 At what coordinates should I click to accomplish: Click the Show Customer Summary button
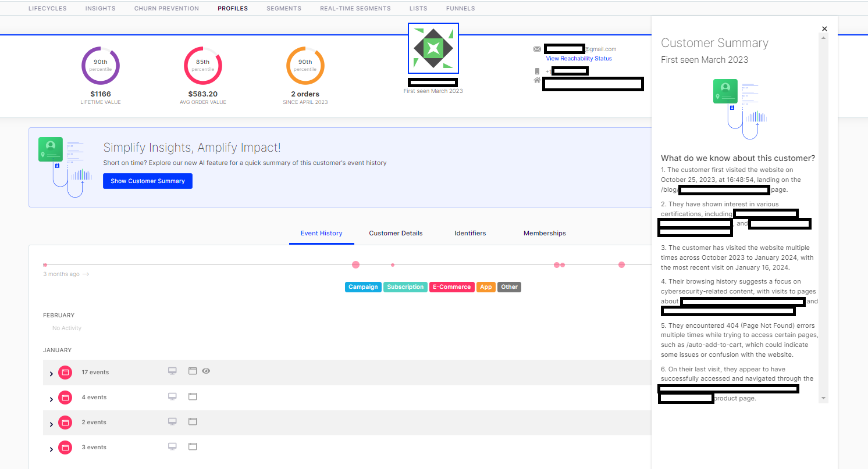[x=148, y=181]
